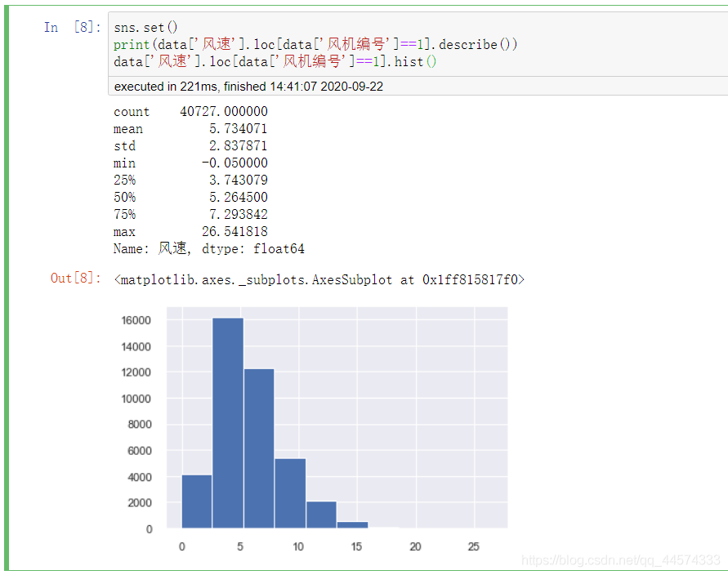This screenshot has width=728, height=575.
Task: Click the mean value 5.734071
Action: 239,128
